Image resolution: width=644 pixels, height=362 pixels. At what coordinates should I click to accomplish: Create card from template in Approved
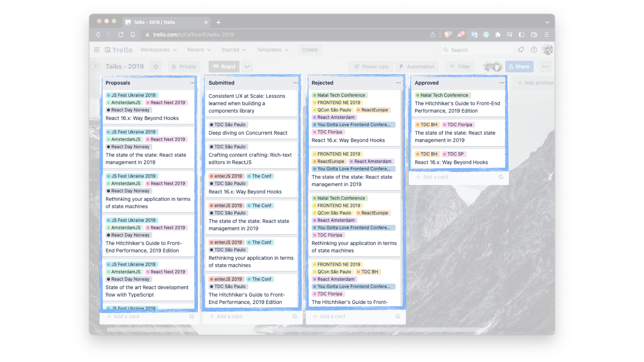(x=501, y=177)
